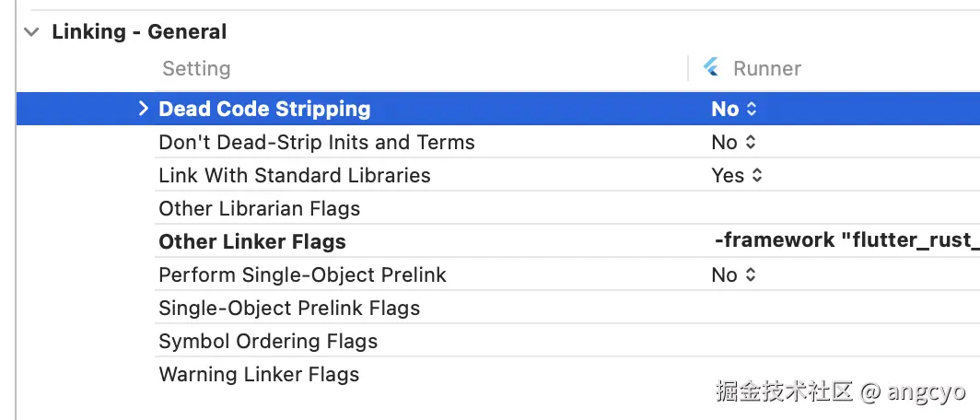Expand the Dead Code Stripping row
This screenshot has width=980, height=420.
coord(143,109)
